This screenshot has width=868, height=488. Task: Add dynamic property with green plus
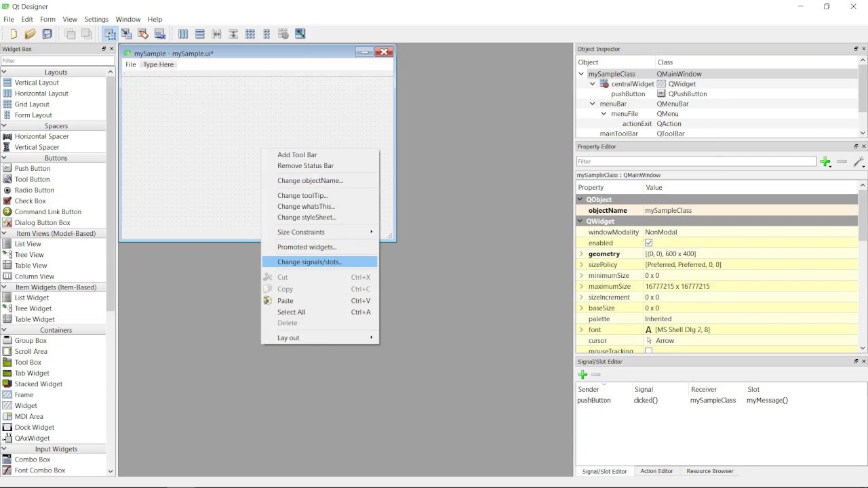(825, 161)
